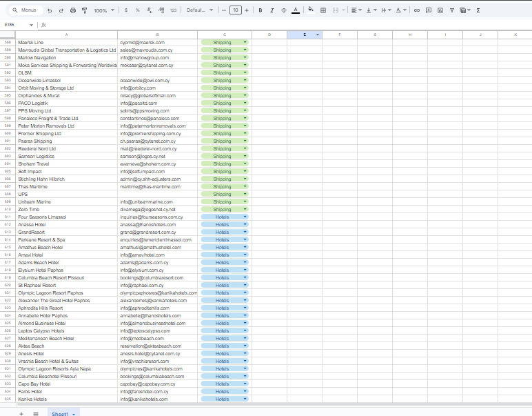This screenshot has height=416, width=532.
Task: Select cell info@medbeach.com
Action: click(157, 338)
